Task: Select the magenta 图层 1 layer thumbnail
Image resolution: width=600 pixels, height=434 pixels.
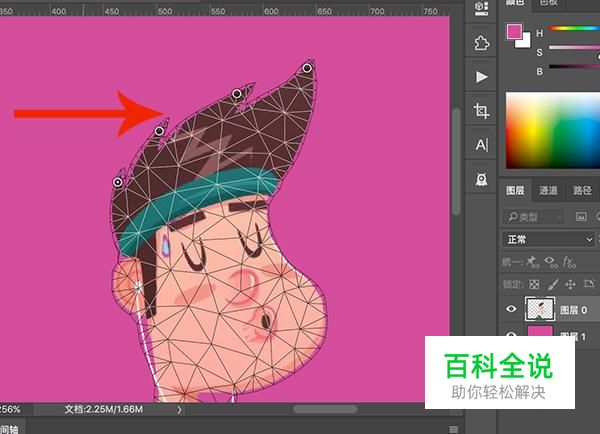Action: 540,331
